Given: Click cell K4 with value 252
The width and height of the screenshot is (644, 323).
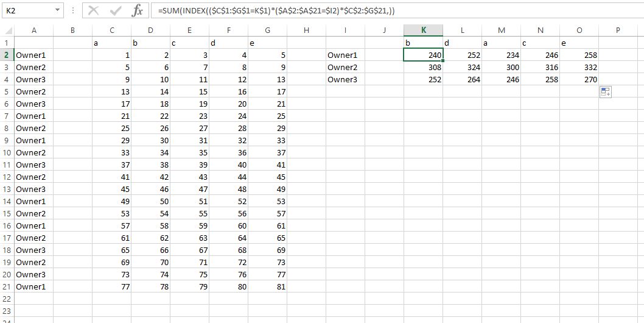Looking at the screenshot, I should coord(423,79).
